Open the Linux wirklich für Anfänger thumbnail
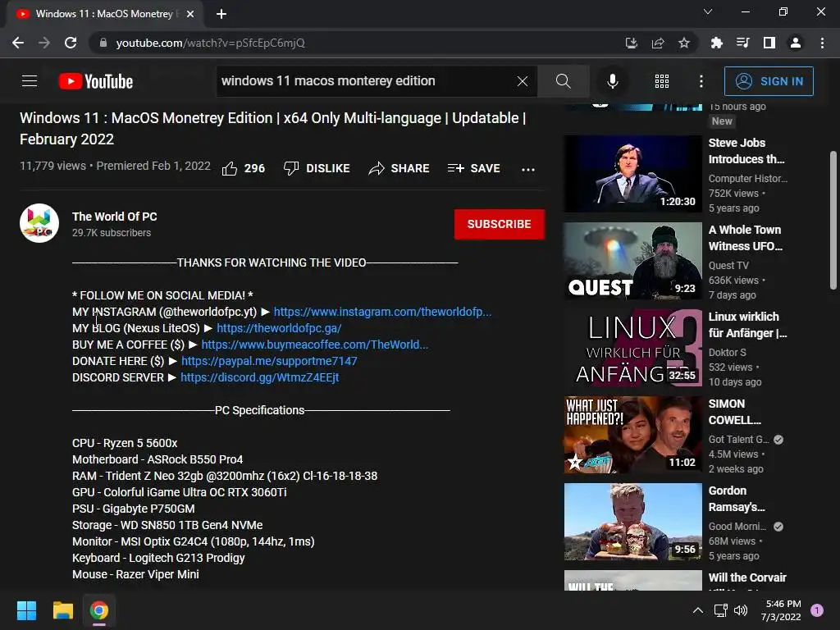The width and height of the screenshot is (840, 630). coord(632,348)
